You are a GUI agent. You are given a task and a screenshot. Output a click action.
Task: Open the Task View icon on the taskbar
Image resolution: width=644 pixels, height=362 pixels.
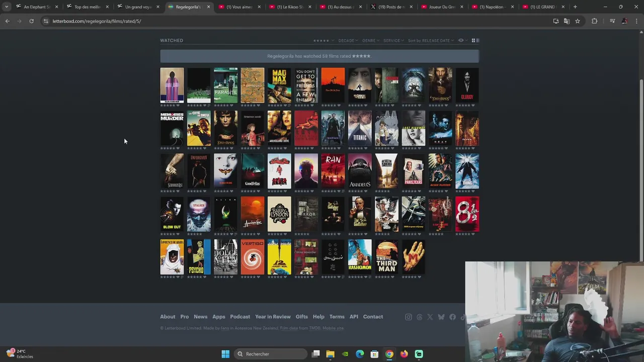[316, 354]
